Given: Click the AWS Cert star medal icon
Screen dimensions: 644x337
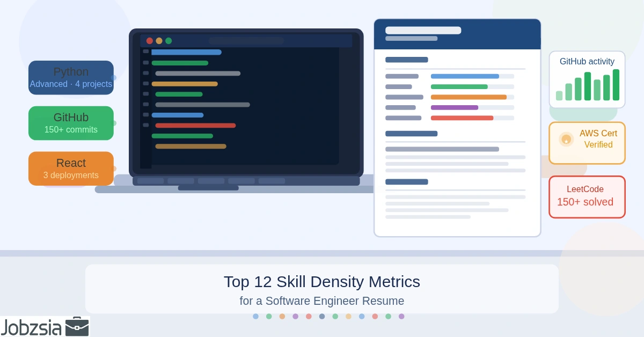Looking at the screenshot, I should click(566, 140).
